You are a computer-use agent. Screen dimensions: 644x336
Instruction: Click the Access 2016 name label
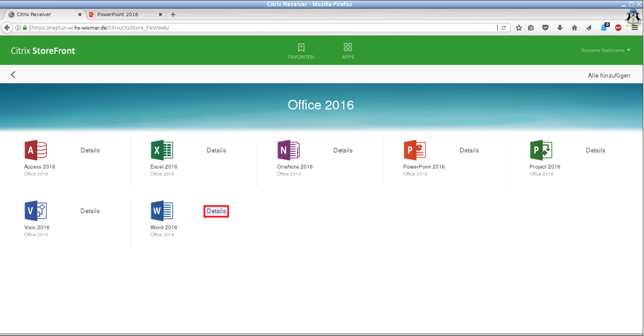tap(40, 167)
